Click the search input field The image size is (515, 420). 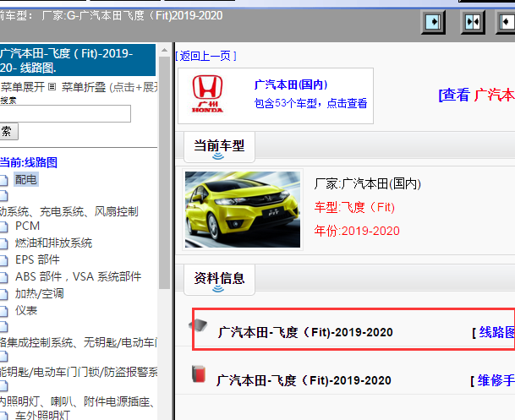pos(65,113)
